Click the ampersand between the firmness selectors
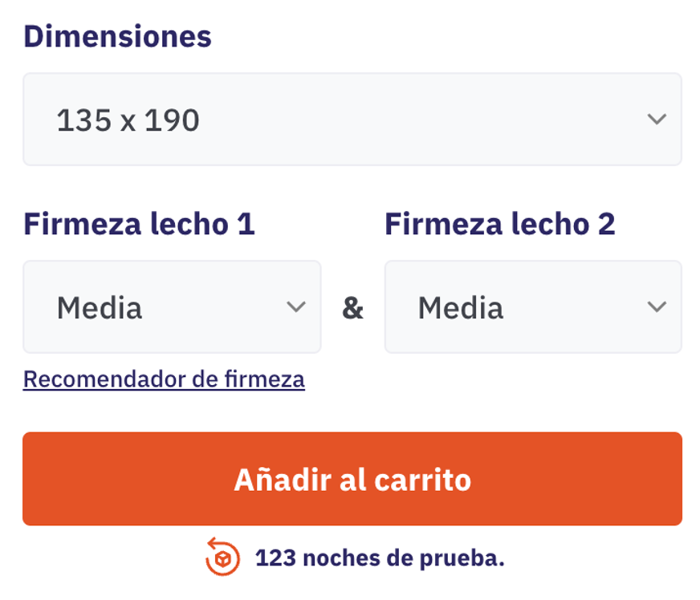The image size is (700, 600). click(353, 309)
